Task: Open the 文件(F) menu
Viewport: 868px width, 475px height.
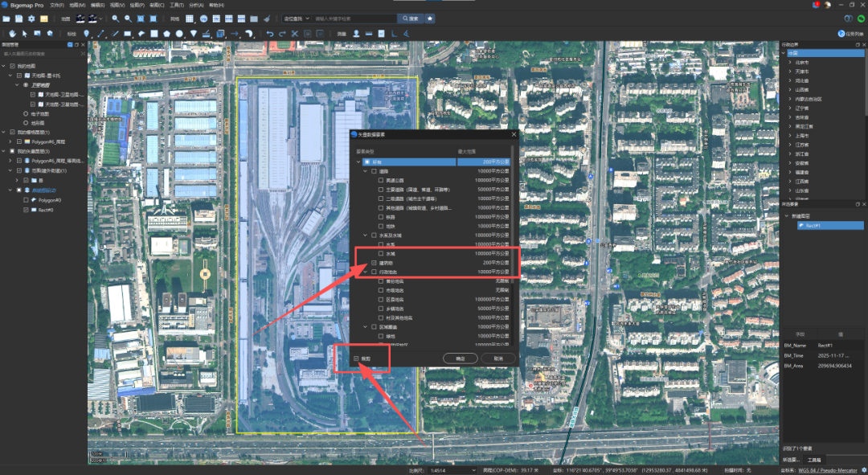Action: 57,5
